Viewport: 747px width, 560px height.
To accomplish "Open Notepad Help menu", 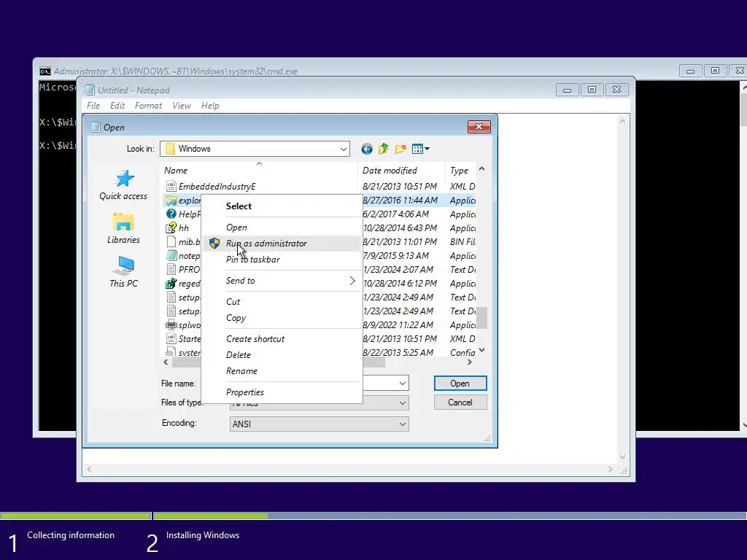I will (x=210, y=106).
